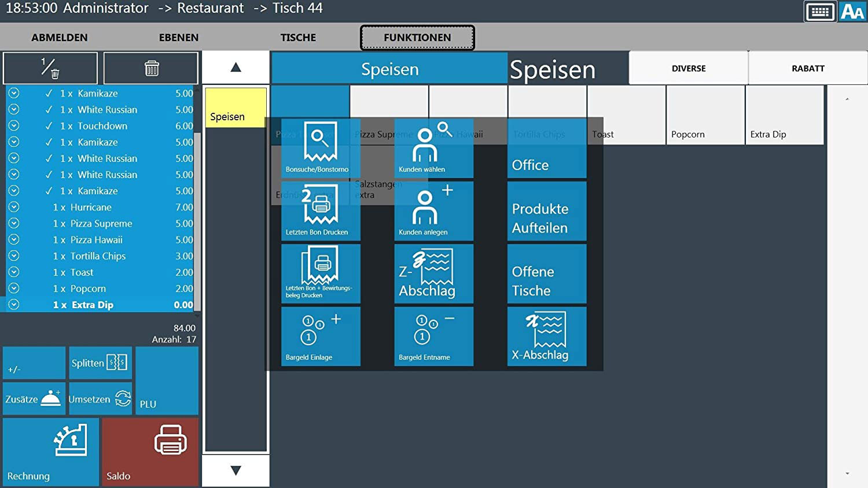Expand the Hurricane order line chevron

[x=14, y=207]
